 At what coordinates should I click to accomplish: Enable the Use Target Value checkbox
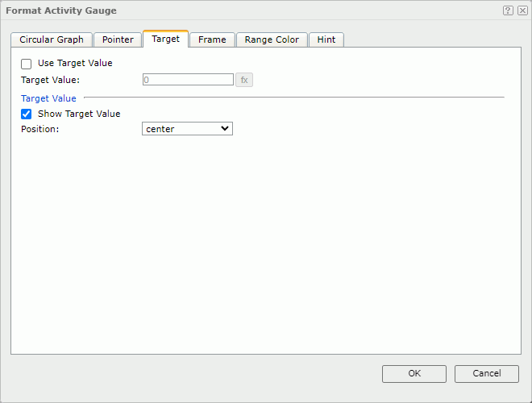tap(26, 64)
